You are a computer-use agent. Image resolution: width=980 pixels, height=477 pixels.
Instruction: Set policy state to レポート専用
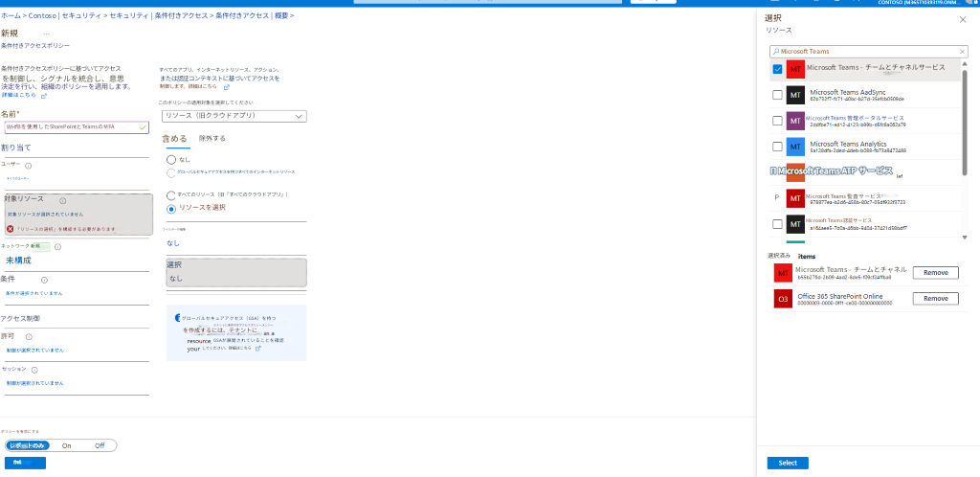(x=26, y=445)
